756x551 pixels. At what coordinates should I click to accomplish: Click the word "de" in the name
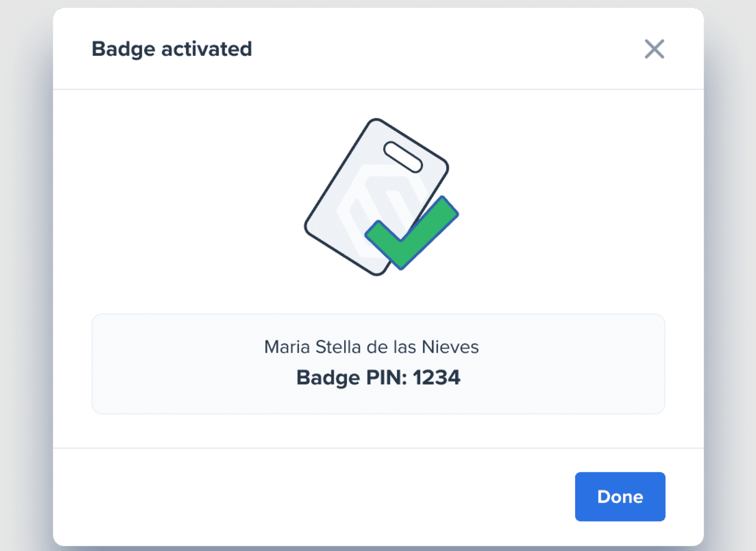tap(377, 347)
